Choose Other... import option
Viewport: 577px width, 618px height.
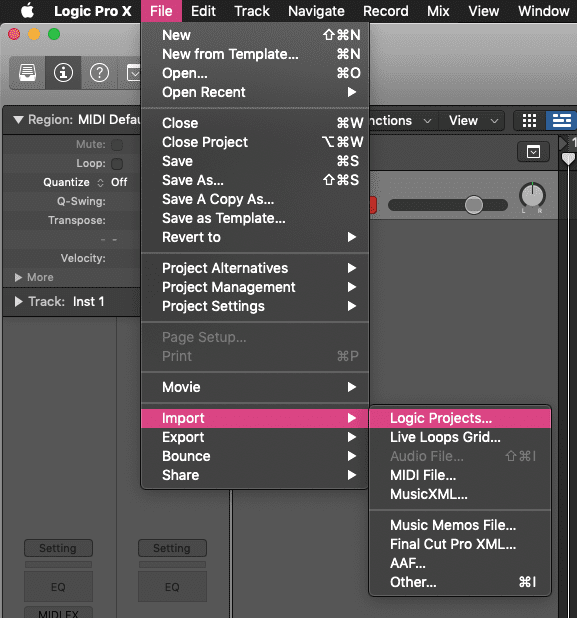pos(460,582)
